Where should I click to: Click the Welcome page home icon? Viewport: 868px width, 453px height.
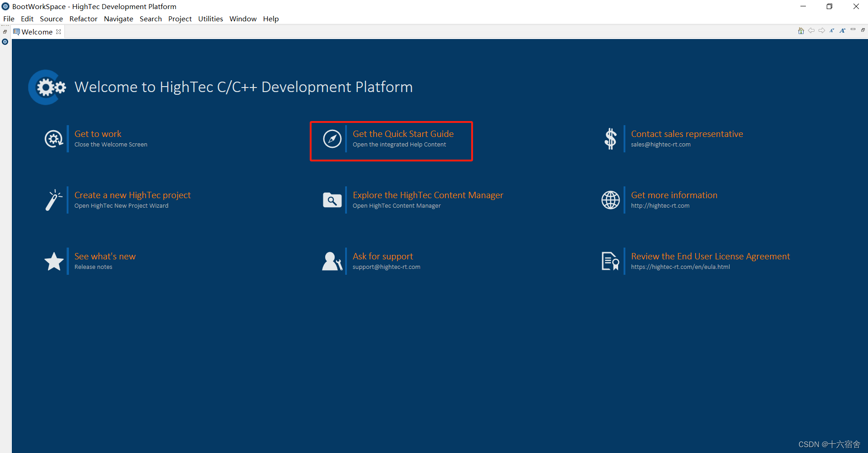801,31
